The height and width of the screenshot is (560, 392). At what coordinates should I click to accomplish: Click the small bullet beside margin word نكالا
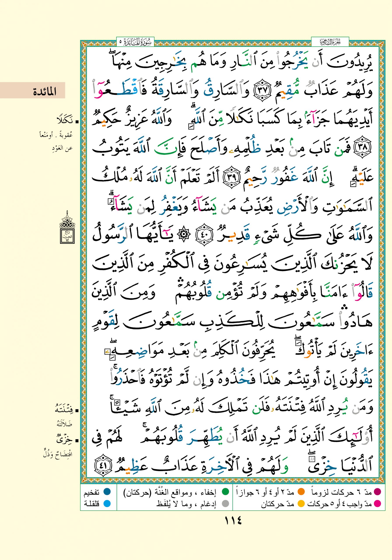point(77,121)
